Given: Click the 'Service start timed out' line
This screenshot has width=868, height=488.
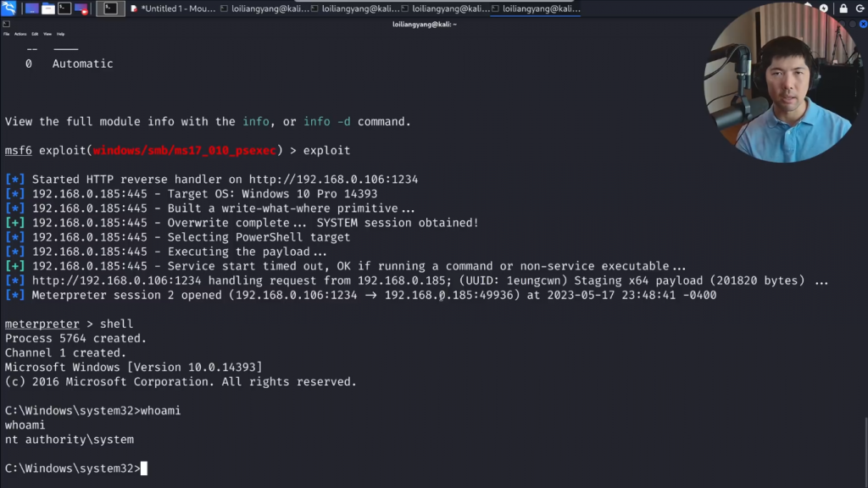Looking at the screenshot, I should pos(346,266).
